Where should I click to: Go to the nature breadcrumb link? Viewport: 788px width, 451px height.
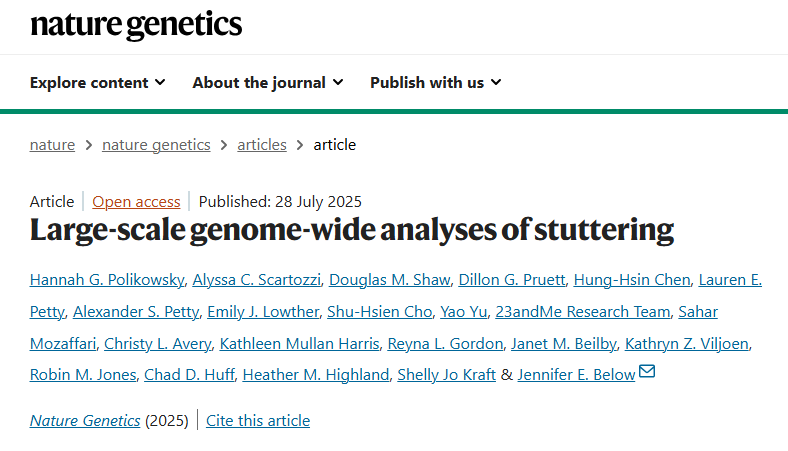click(52, 145)
